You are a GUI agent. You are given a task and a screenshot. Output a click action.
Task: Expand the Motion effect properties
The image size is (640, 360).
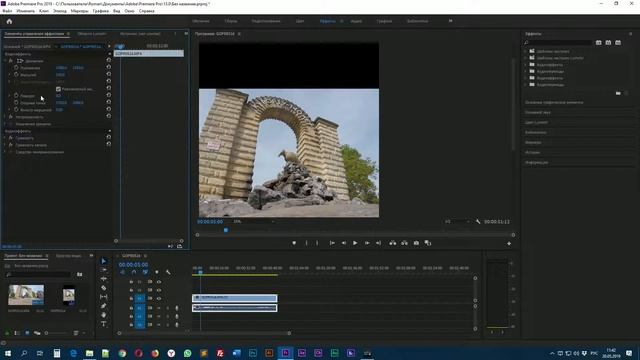coord(5,61)
